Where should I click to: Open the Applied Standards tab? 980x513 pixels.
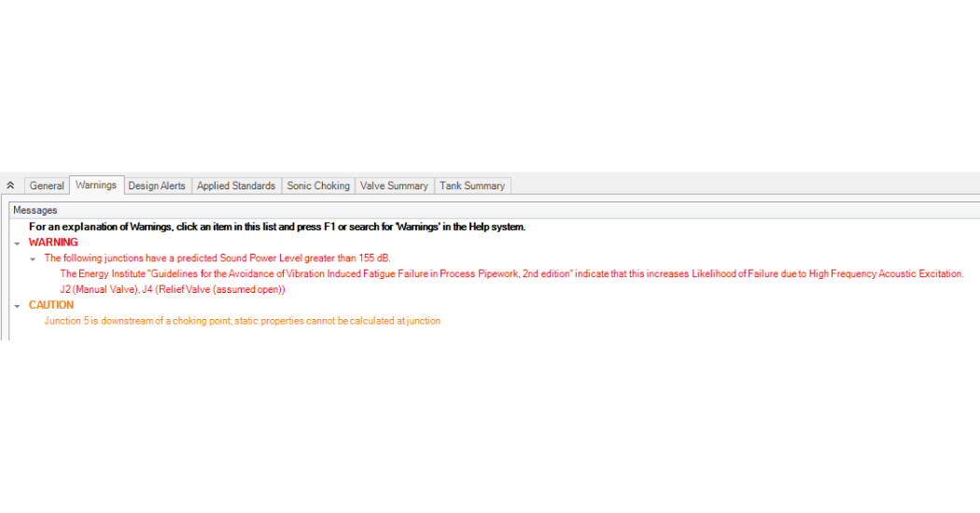(236, 186)
